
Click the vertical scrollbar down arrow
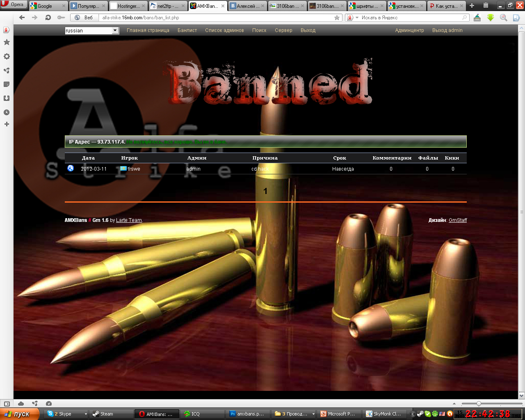coord(522,396)
